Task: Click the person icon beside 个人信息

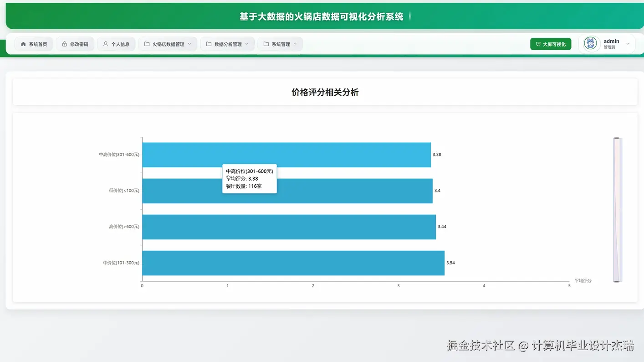Action: (x=106, y=44)
